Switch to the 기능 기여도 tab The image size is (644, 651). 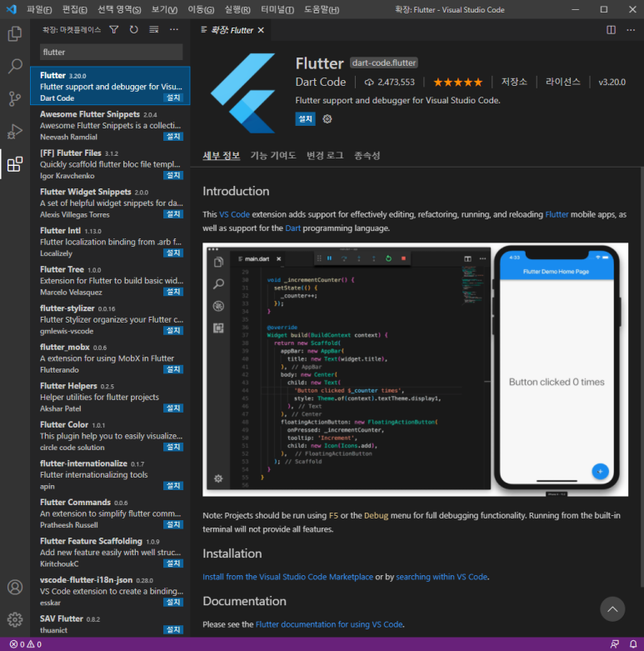tap(273, 156)
